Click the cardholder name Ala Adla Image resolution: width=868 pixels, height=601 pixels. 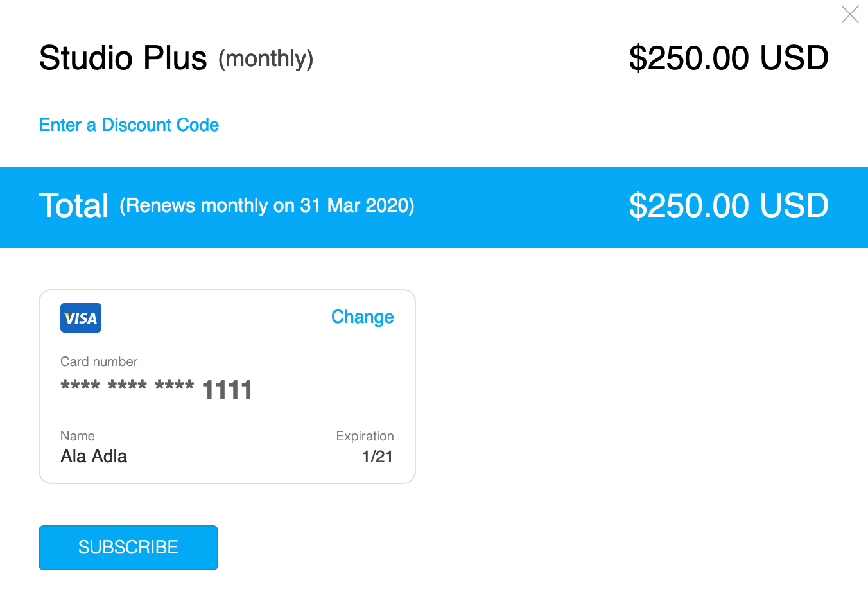pos(94,457)
